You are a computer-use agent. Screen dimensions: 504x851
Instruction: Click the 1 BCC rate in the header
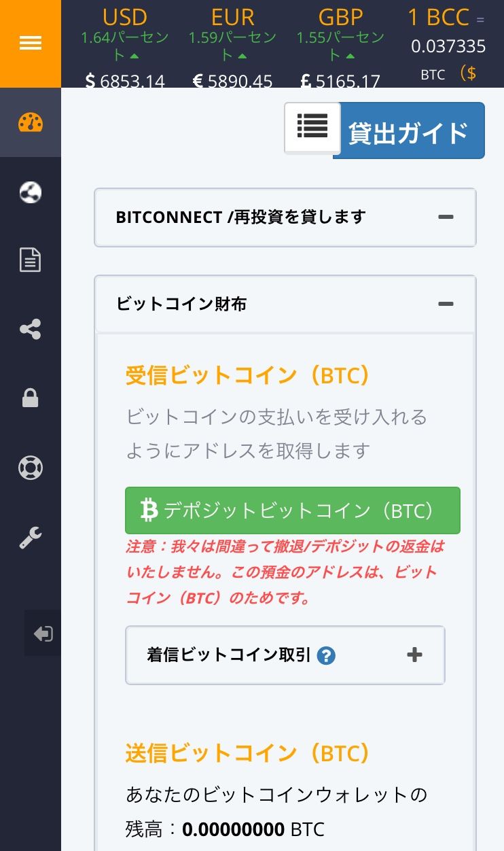(x=438, y=17)
